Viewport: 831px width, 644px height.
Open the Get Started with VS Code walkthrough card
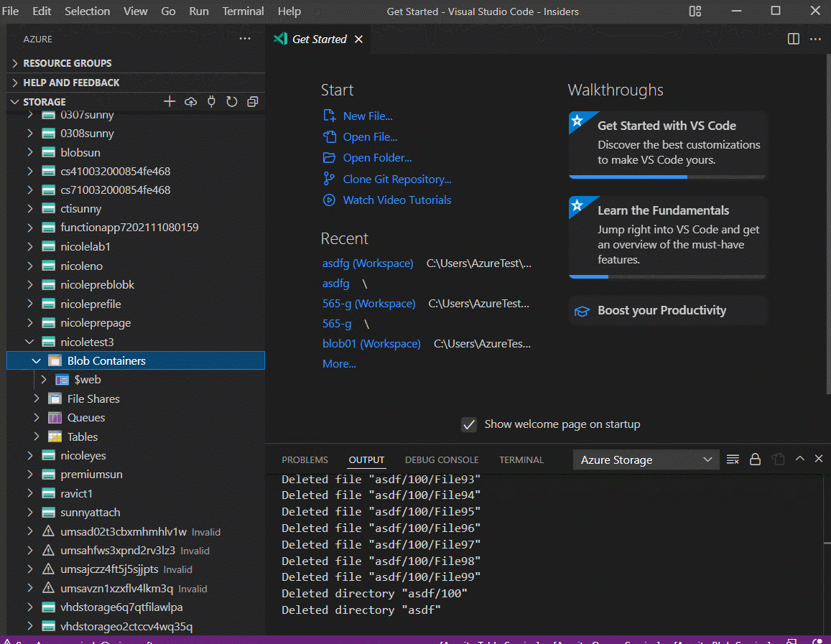[x=667, y=144]
